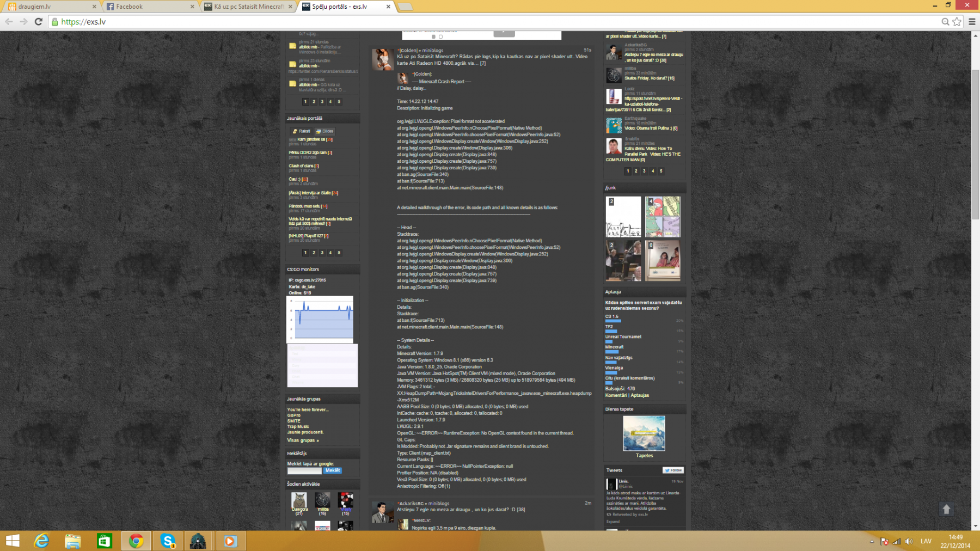Open Dawgora avatar in Šodien aktīvākie
The width and height of the screenshot is (980, 551).
pos(299,500)
